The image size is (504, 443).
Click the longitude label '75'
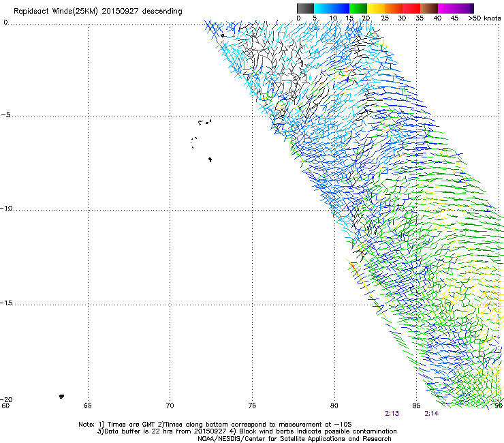(252, 406)
